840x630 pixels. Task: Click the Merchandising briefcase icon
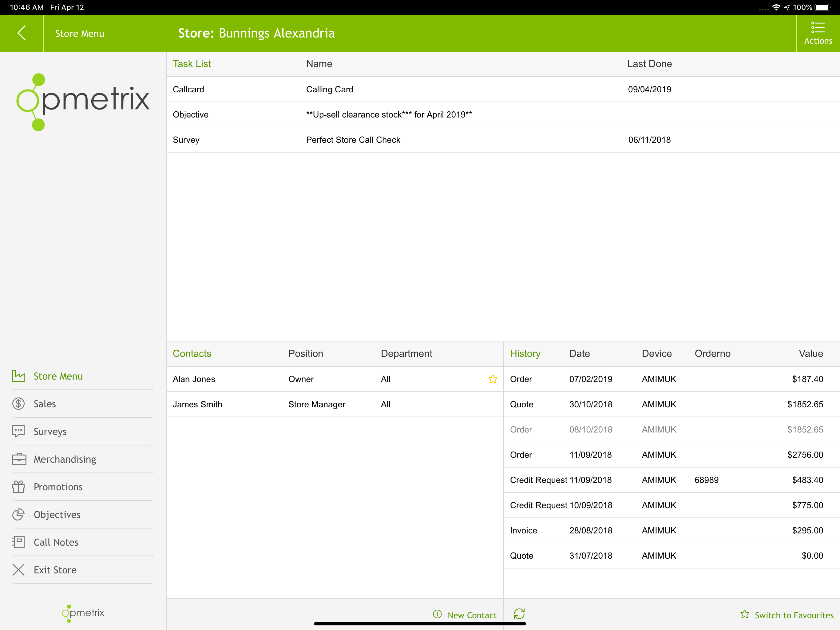pos(19,459)
